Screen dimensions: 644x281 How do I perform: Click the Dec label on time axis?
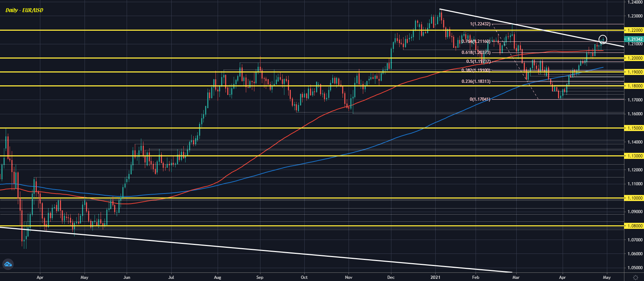point(391,277)
